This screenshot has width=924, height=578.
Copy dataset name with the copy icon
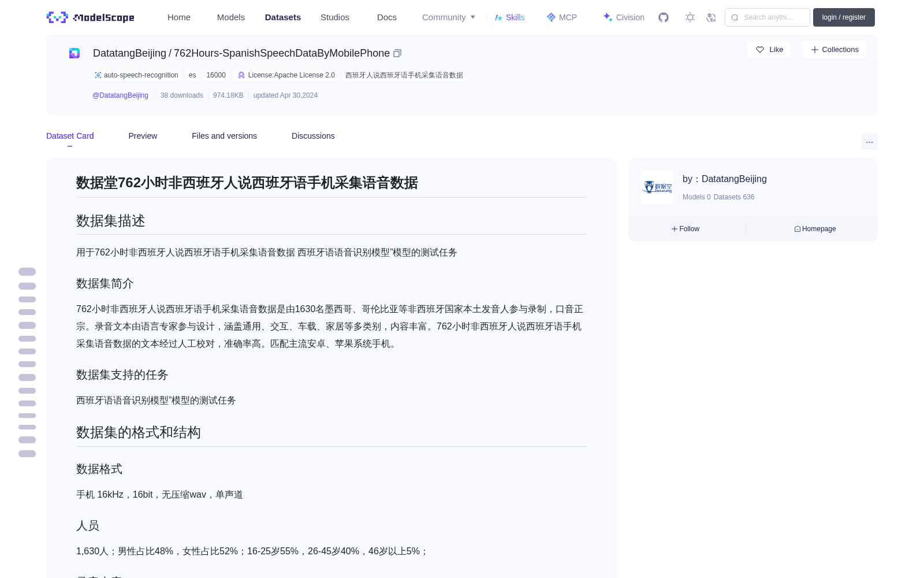click(x=397, y=53)
